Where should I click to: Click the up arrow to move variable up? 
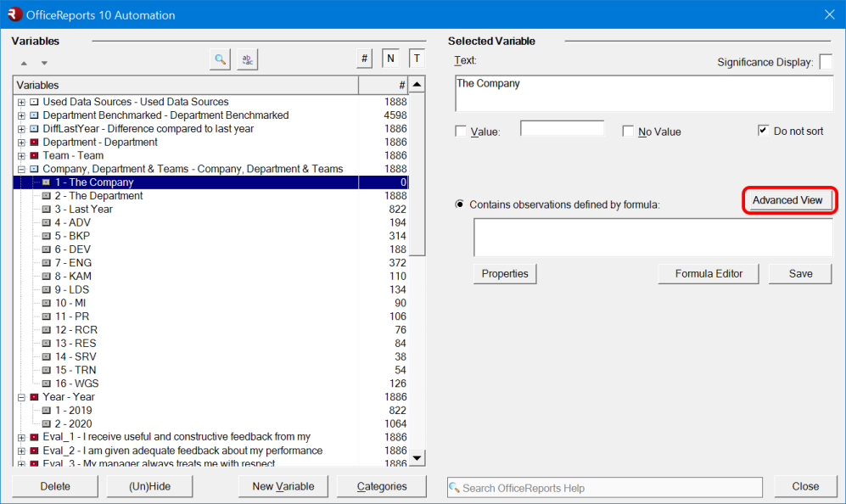(24, 62)
